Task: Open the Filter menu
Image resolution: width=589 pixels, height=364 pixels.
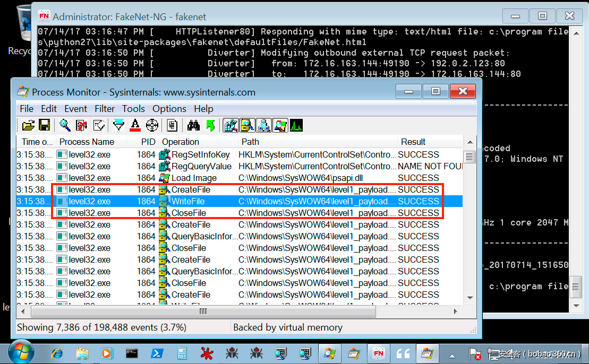Action: [105, 109]
